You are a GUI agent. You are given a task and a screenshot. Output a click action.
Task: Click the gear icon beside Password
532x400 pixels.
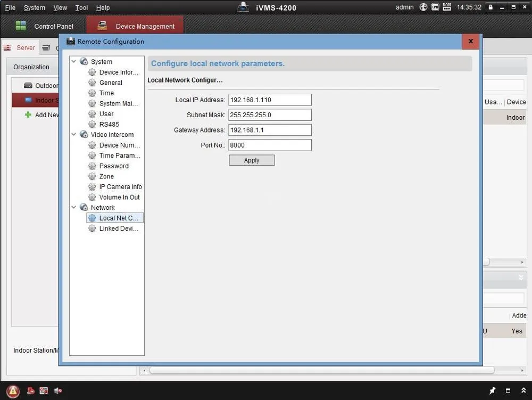pyautogui.click(x=92, y=166)
